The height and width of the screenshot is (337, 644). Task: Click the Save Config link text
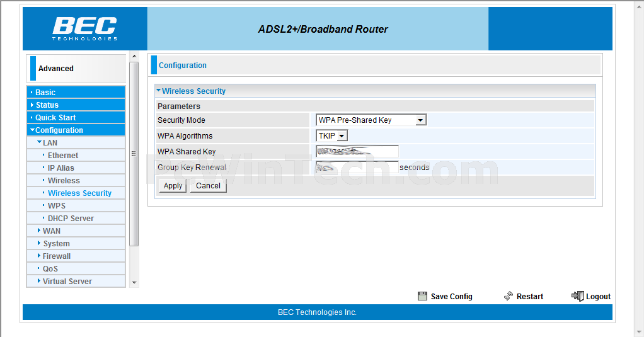tap(451, 296)
